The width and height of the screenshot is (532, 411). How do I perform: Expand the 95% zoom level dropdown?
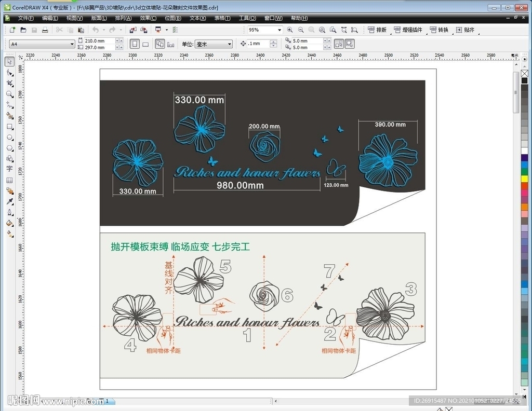pos(280,30)
